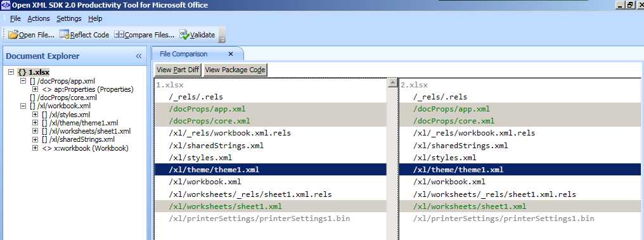Viewport: 644px width, 240px height.
Task: Minimize the application window
Action: click(620, 5)
